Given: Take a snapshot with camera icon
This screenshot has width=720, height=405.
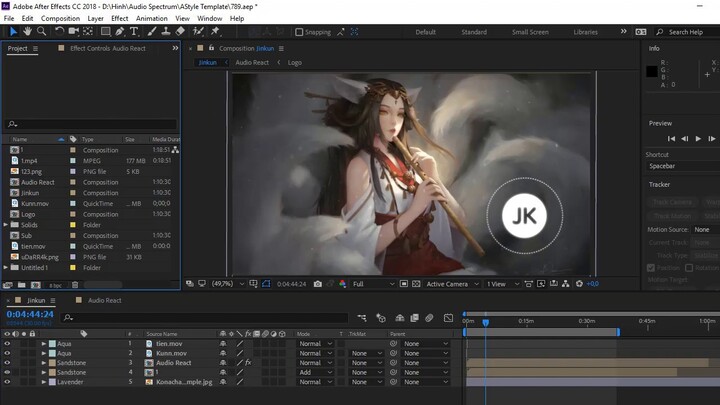Looking at the screenshot, I should coord(317,284).
